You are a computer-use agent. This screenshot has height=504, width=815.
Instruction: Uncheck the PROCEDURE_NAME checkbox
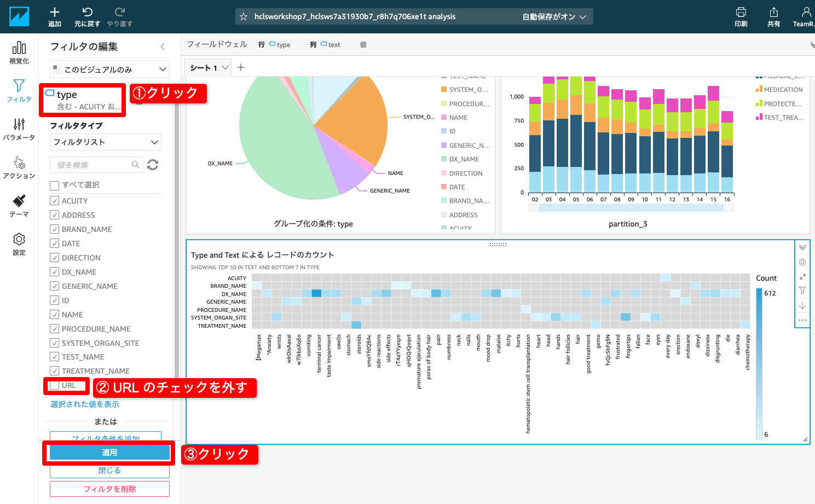pos(54,329)
